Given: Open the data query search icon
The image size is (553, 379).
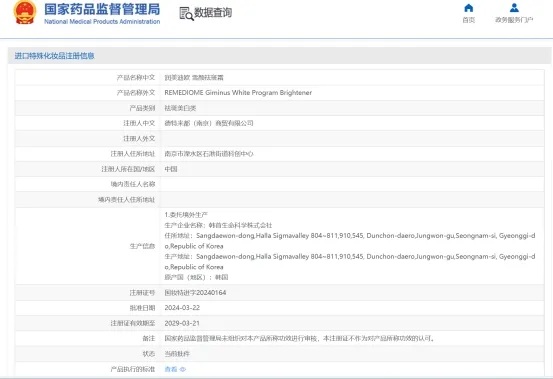Looking at the screenshot, I should (x=187, y=13).
